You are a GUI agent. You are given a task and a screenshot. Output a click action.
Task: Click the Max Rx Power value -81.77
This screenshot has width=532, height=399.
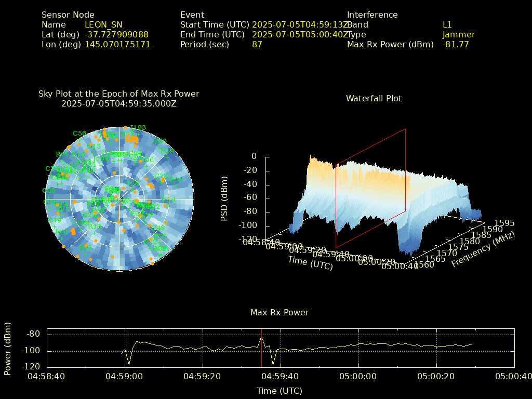tap(456, 44)
